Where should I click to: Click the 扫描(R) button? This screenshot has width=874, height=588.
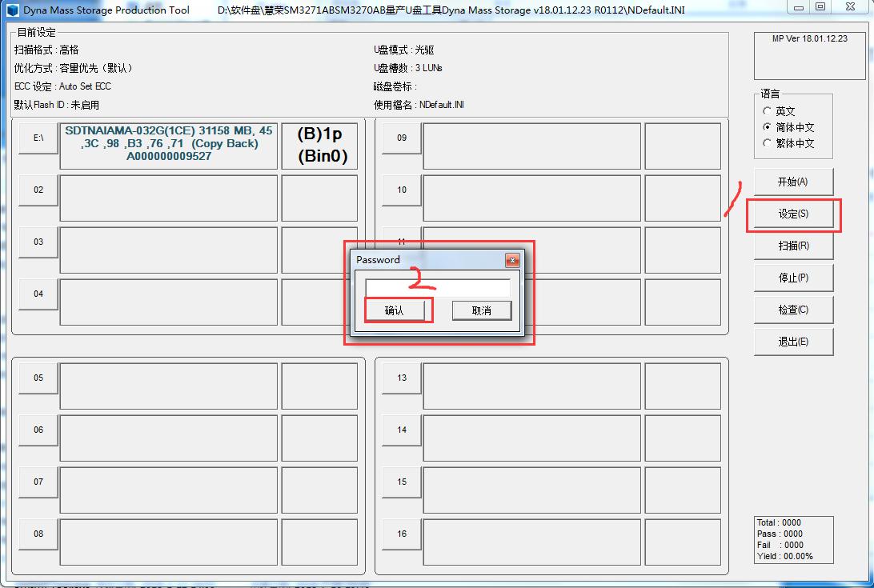coord(793,246)
